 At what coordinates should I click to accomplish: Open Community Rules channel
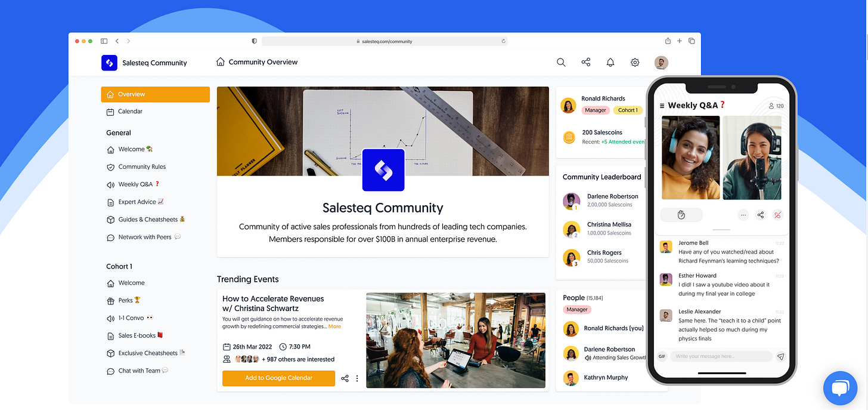coord(137,167)
